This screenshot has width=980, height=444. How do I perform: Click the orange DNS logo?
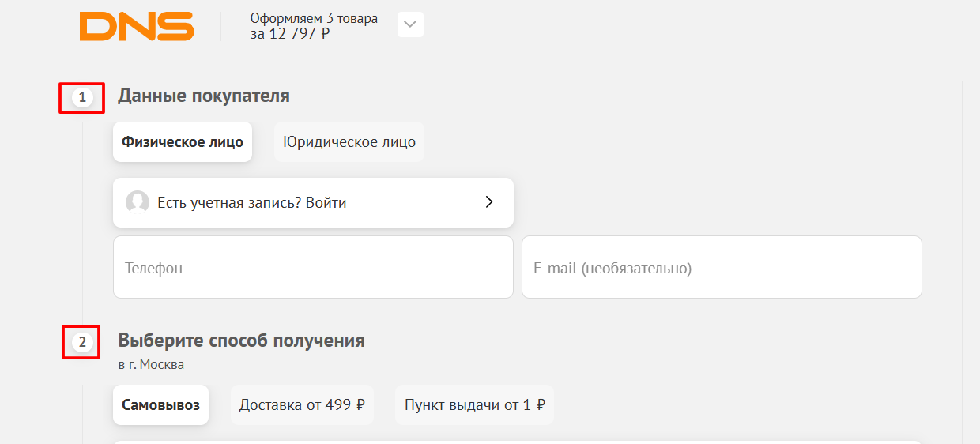pyautogui.click(x=137, y=26)
